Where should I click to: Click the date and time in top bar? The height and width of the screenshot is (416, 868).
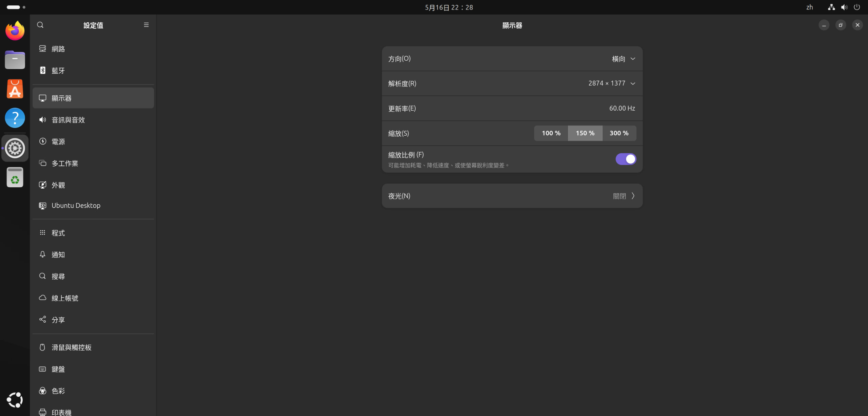[449, 7]
